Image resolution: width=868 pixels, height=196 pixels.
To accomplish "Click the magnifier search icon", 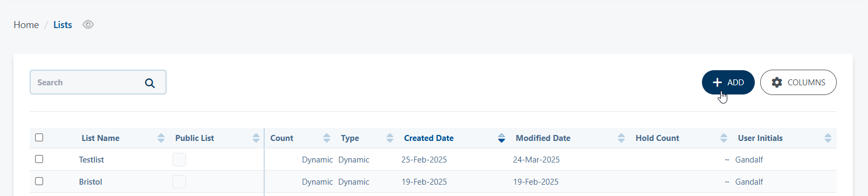I will click(x=150, y=83).
